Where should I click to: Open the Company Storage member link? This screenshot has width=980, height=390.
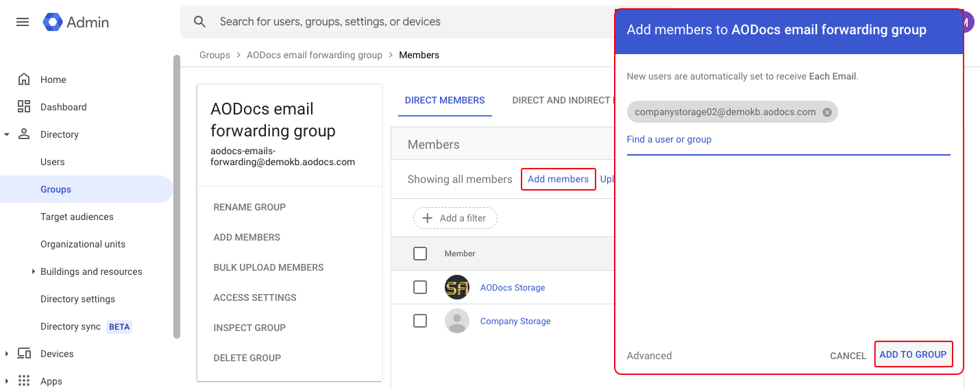click(x=515, y=321)
